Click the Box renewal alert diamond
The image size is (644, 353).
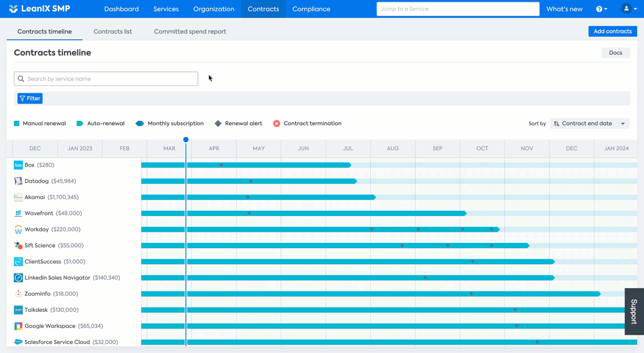pos(222,165)
